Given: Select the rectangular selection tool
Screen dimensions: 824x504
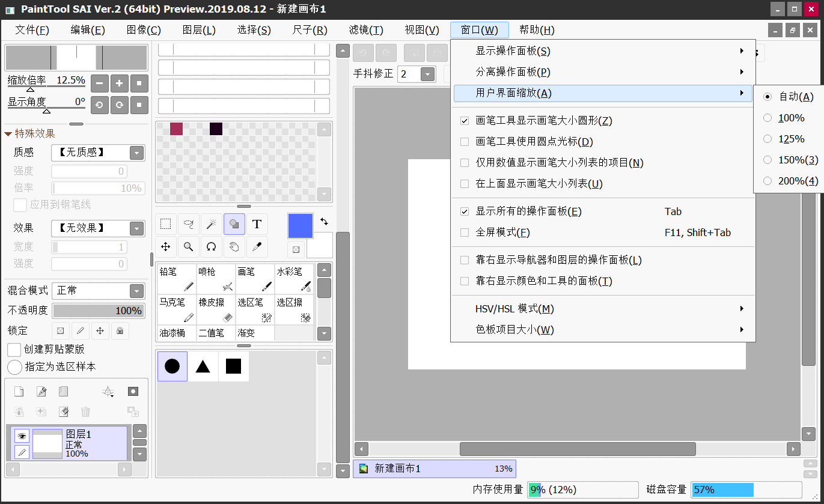Looking at the screenshot, I should (166, 224).
